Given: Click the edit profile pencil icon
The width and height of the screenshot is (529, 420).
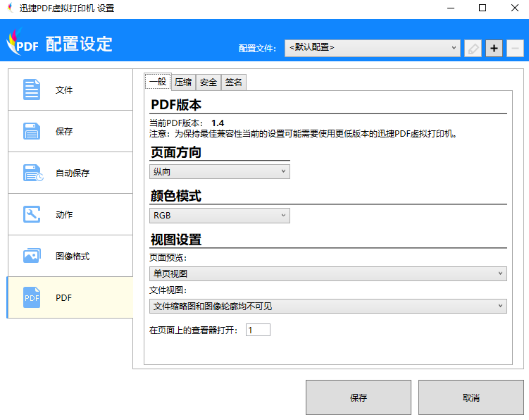Looking at the screenshot, I should point(473,49).
